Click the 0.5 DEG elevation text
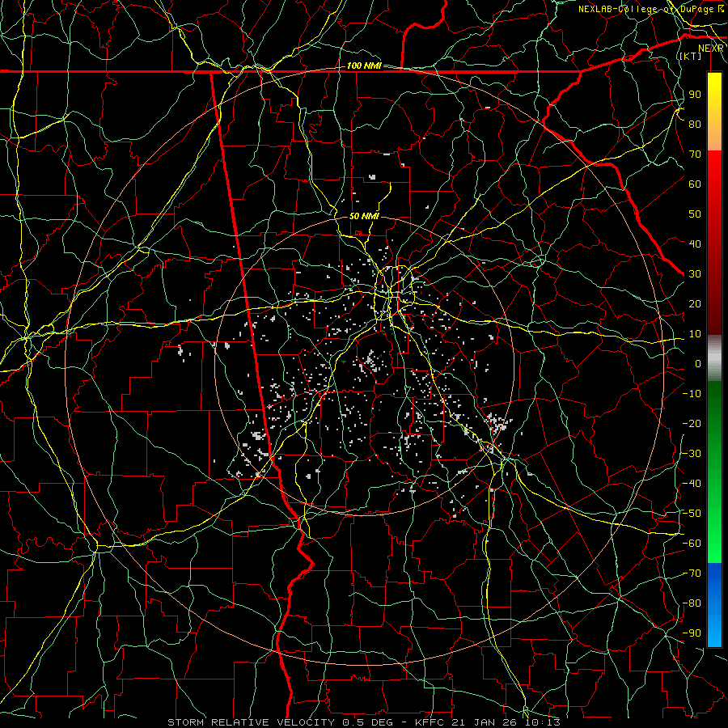The image size is (728, 728). click(x=367, y=722)
